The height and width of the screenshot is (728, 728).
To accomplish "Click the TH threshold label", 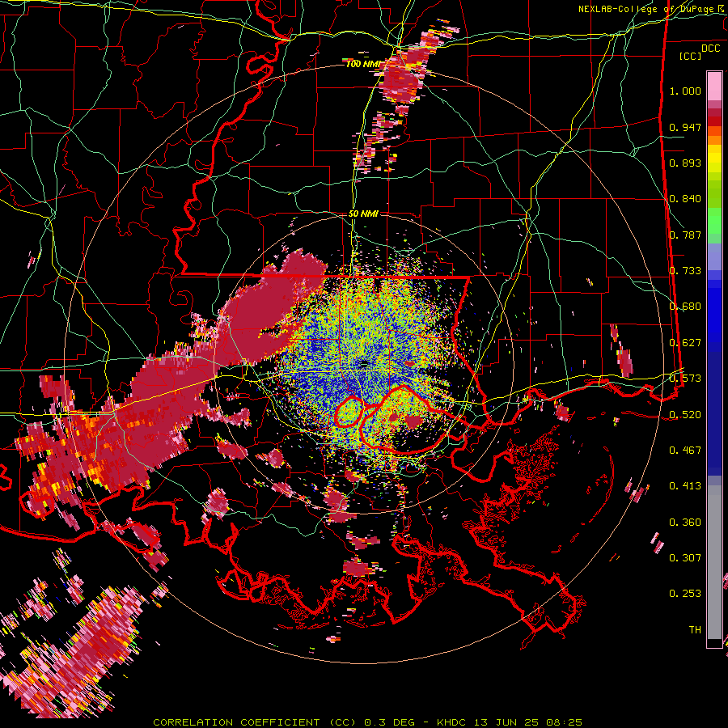I will (x=695, y=630).
